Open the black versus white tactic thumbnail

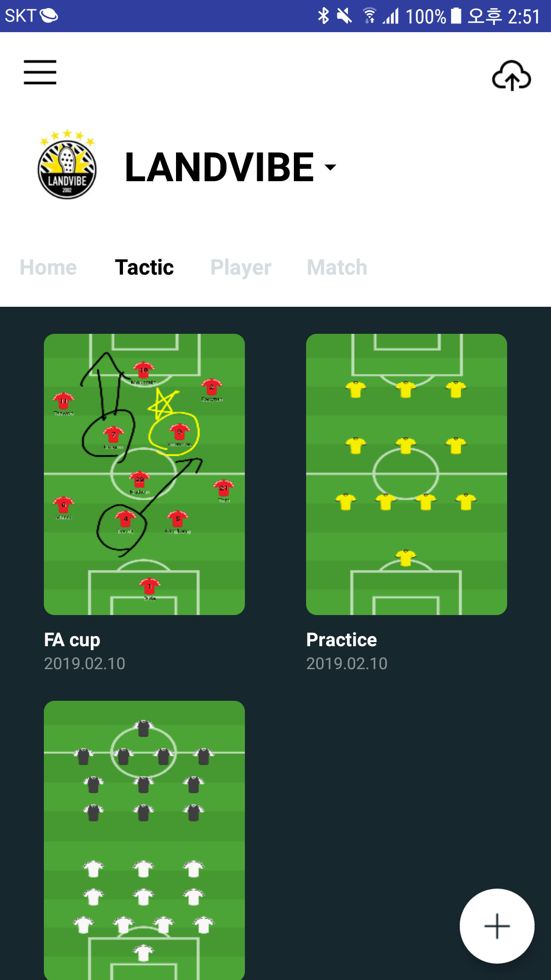click(x=144, y=840)
